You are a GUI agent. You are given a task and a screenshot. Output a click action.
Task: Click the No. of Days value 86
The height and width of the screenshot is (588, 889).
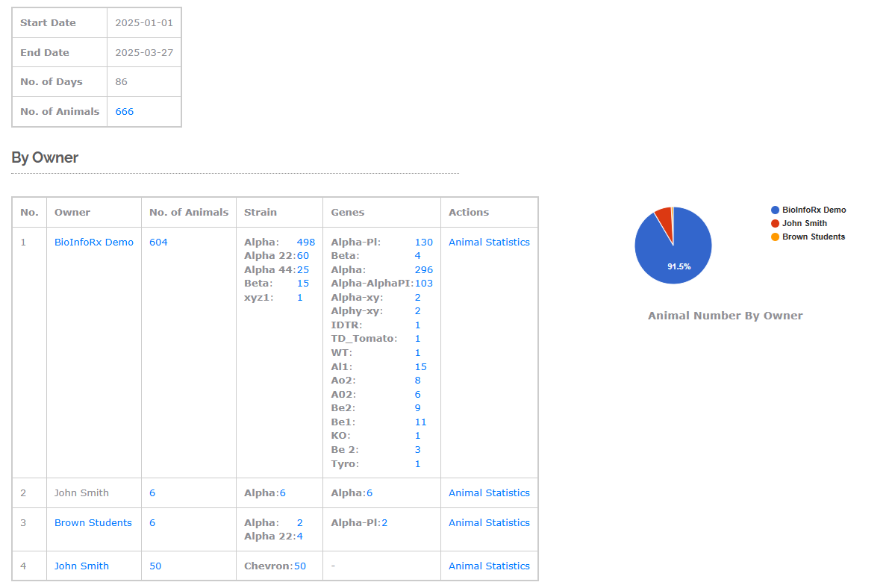122,81
